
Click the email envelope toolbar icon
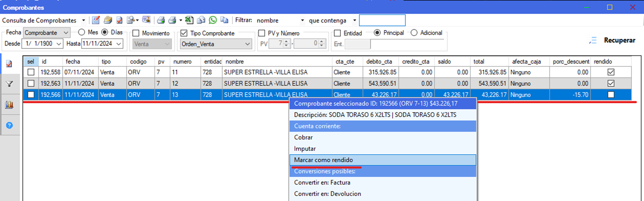point(201,20)
